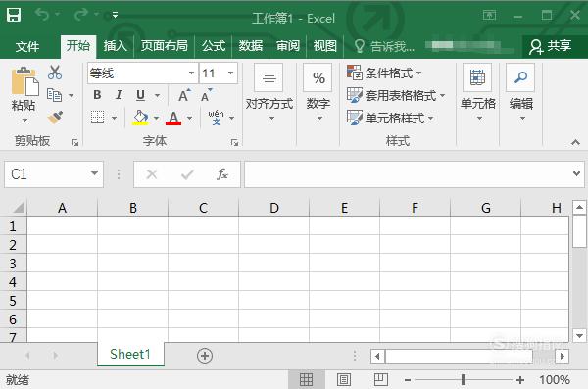Activate the Format Painter brush
This screenshot has height=389, width=588.
pos(55,118)
